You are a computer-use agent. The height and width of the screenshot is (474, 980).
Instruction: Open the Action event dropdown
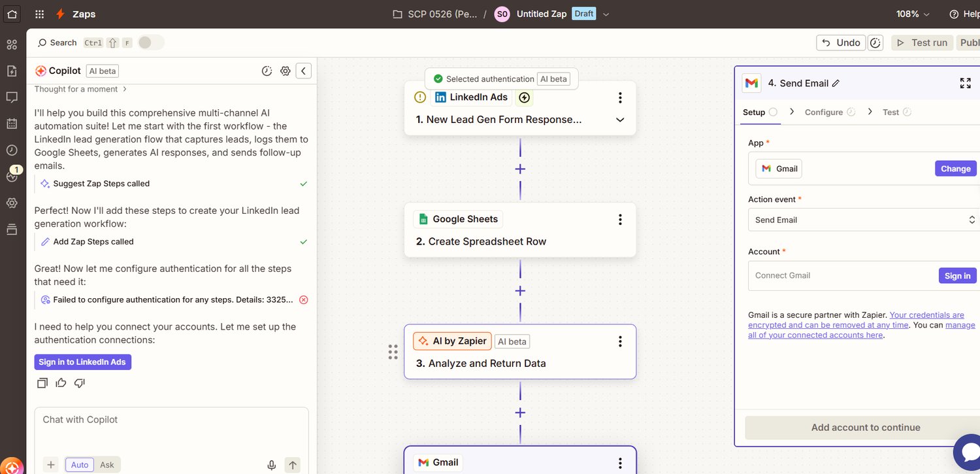coord(862,220)
